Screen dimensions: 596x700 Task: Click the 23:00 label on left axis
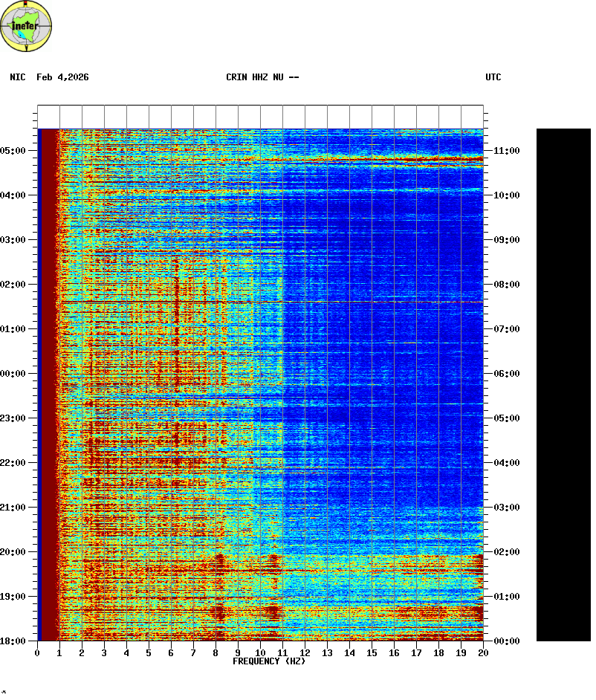pos(13,418)
